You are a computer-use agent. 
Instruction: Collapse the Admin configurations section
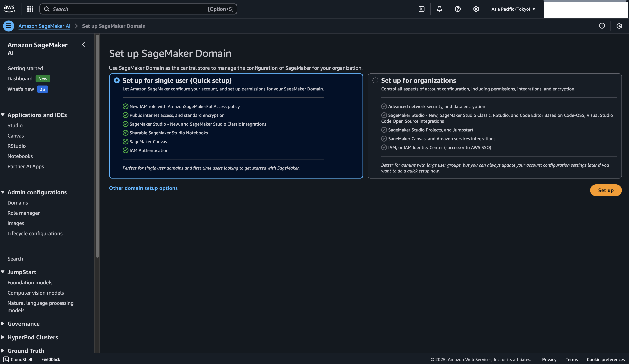[3, 192]
